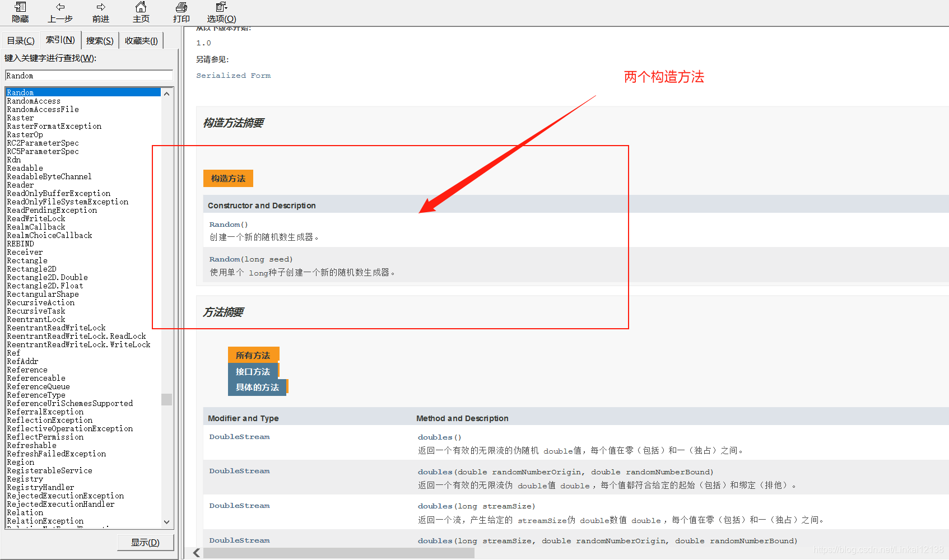Select Rectangle2D.Double in the index list
This screenshot has width=949, height=560.
coord(47,277)
